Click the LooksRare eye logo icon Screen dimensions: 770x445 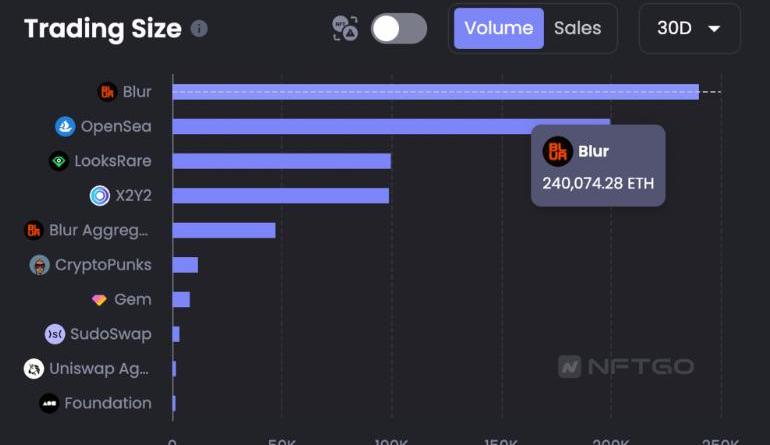pyautogui.click(x=59, y=161)
